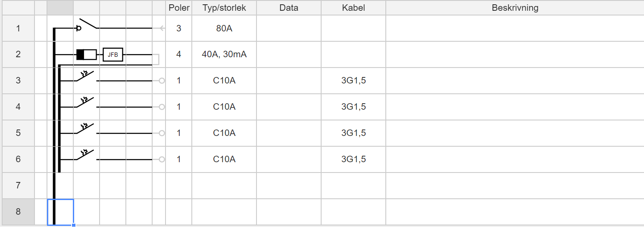This screenshot has height=228, width=644.
Task: Select the Typ/storlek column header
Action: [x=224, y=8]
